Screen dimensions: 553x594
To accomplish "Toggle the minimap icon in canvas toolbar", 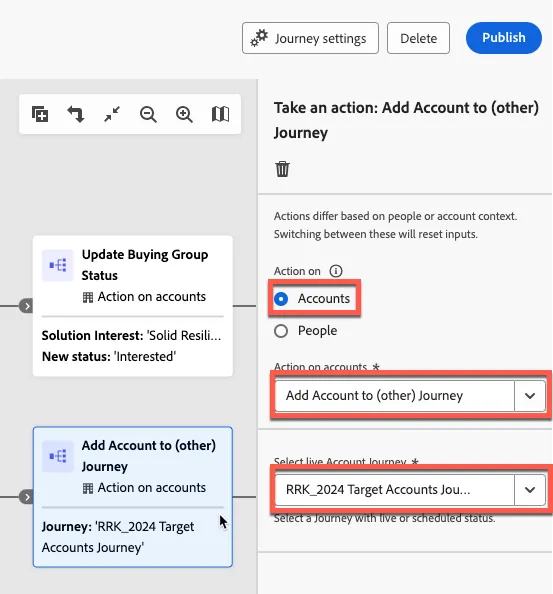I will coord(220,114).
